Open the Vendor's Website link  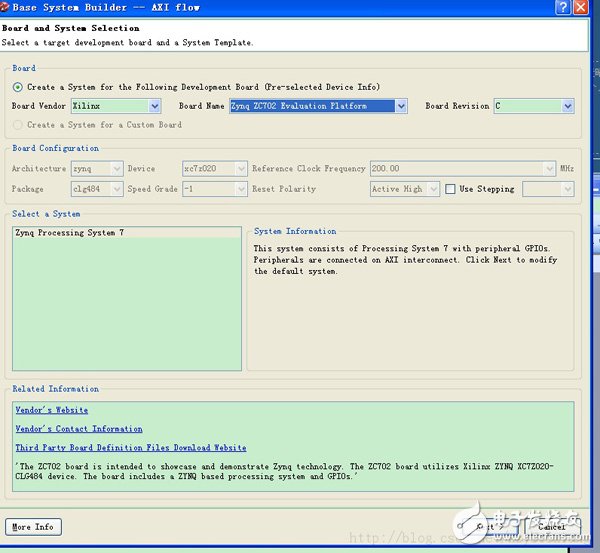coord(52,410)
